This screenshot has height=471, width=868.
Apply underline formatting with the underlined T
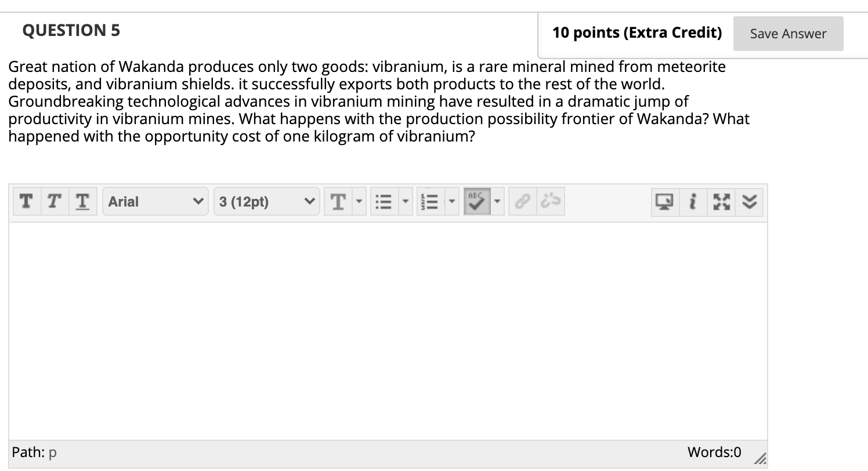click(x=84, y=202)
